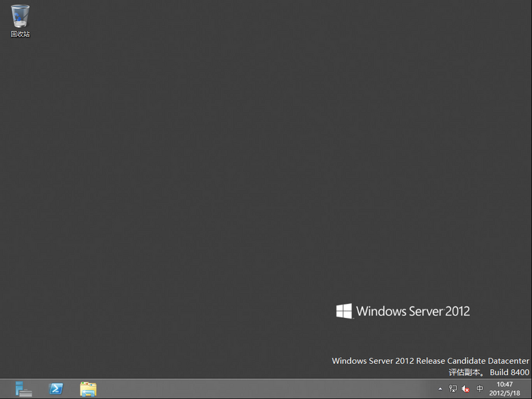Switch the Chinese input language indicator
The image size is (532, 399).
click(479, 388)
